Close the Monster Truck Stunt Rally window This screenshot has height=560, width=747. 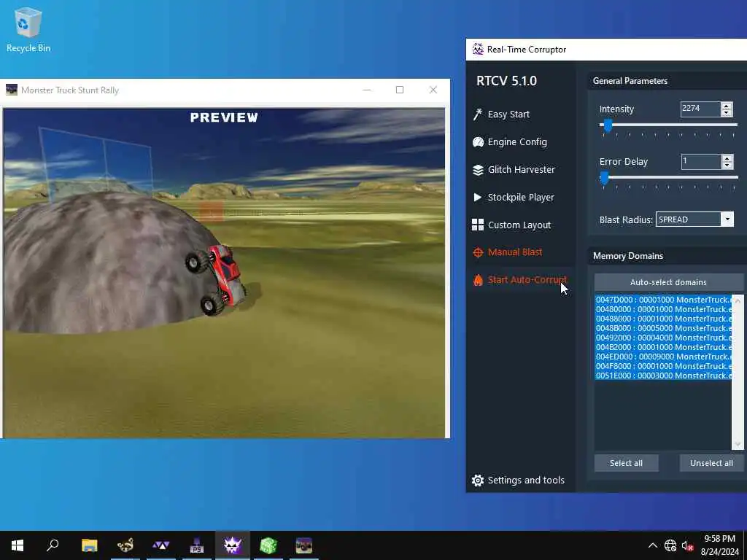click(433, 90)
